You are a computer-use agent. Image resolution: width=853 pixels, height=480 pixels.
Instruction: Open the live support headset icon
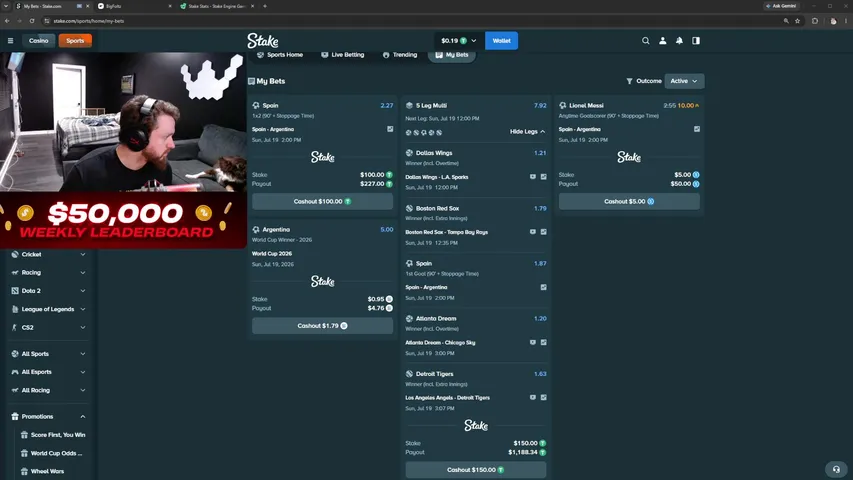(836, 469)
